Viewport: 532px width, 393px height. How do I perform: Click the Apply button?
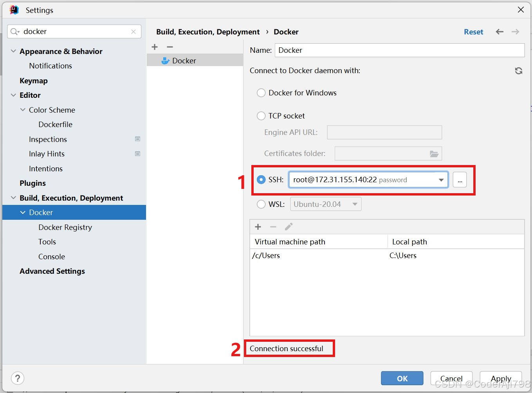[x=501, y=378]
